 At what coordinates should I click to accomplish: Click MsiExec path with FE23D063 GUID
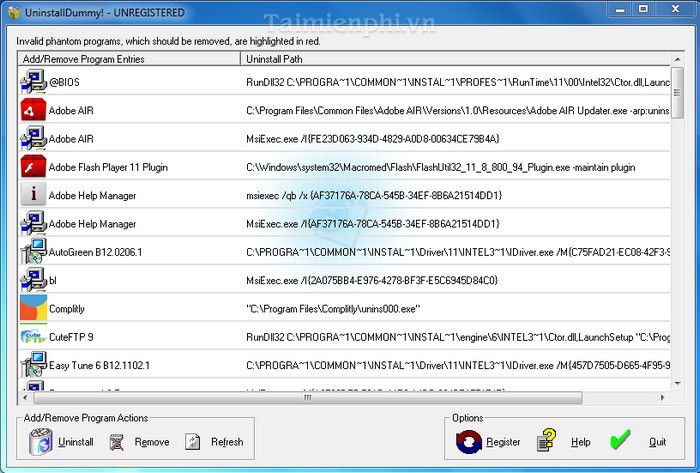point(372,139)
